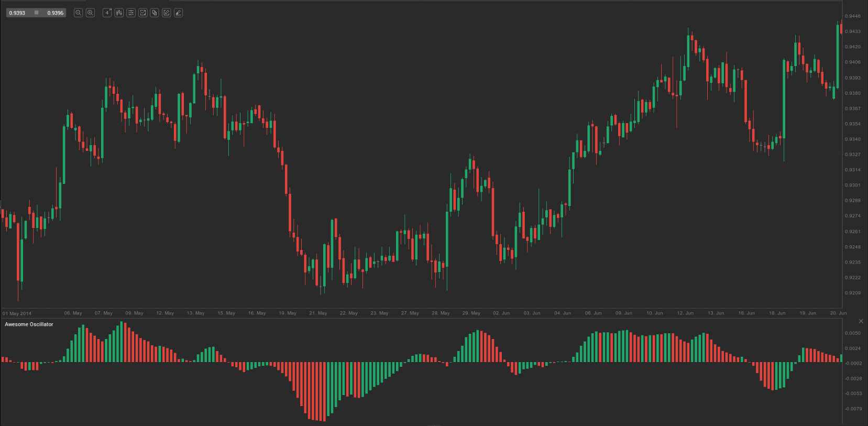
Task: Open the 4H timeframe selector
Action: click(107, 13)
